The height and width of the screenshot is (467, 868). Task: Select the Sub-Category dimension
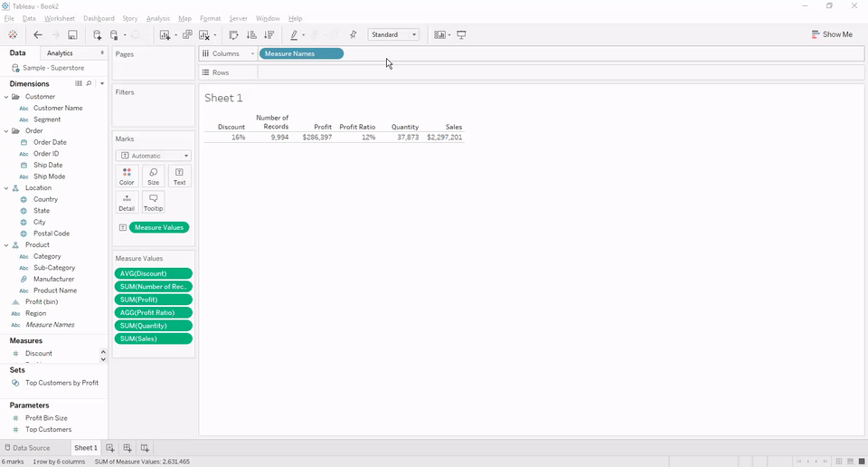point(54,268)
